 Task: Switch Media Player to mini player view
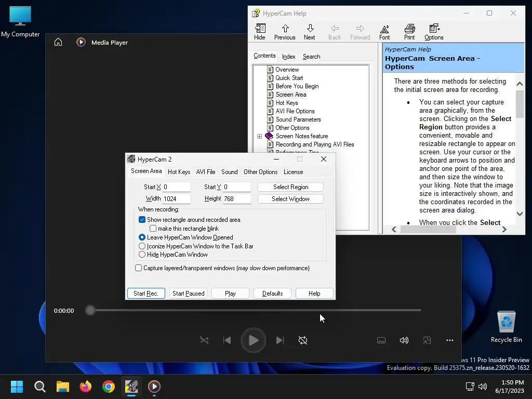427,340
